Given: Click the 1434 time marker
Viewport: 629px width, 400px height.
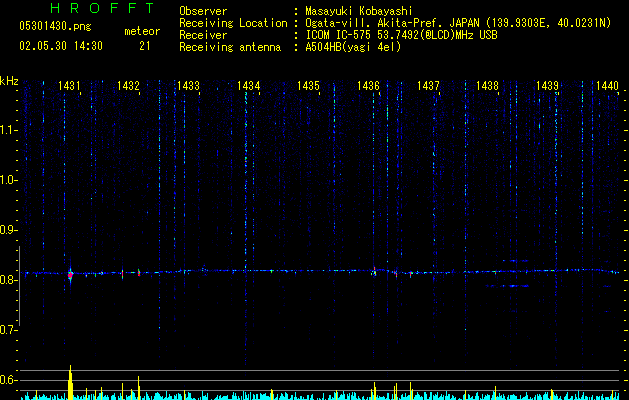Looking at the screenshot, I should [248, 85].
